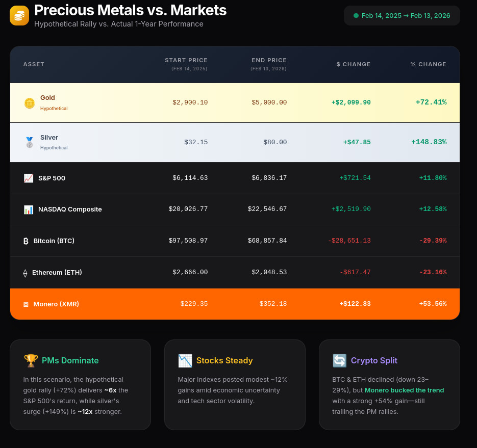Click the Silver medal icon
The width and height of the screenshot is (477, 448).
[x=29, y=143]
